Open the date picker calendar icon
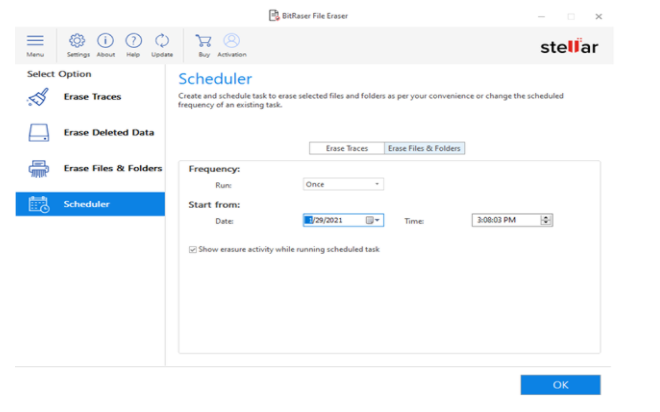This screenshot has height=412, width=660. pyautogui.click(x=370, y=220)
